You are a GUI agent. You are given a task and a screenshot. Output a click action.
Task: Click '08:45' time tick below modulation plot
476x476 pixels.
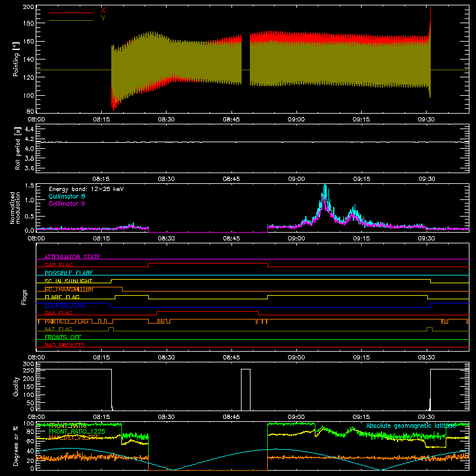point(231,239)
